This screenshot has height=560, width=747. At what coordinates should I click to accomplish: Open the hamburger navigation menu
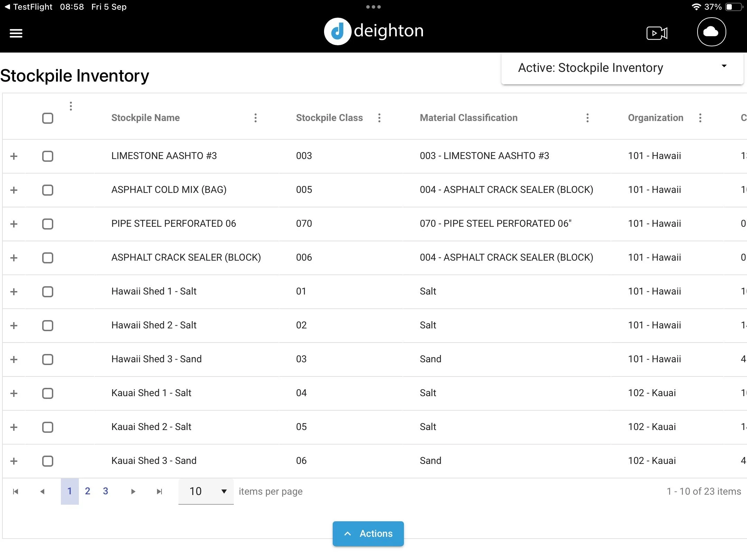click(16, 33)
